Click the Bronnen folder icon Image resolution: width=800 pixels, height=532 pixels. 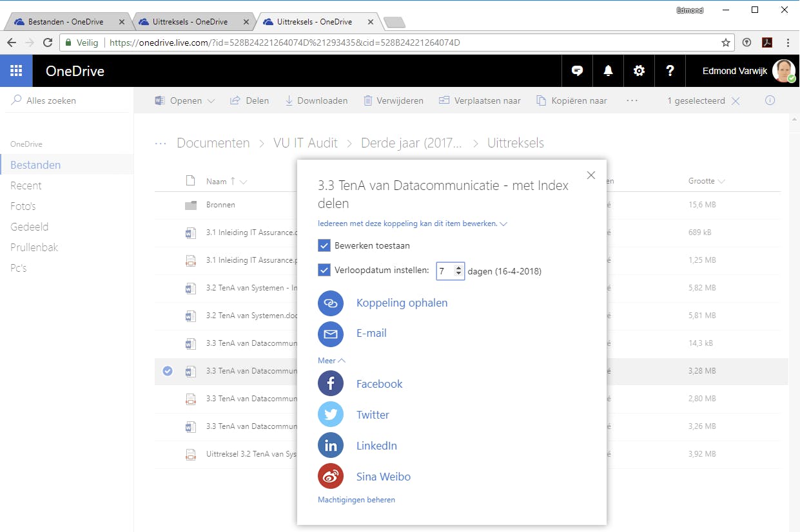point(190,205)
